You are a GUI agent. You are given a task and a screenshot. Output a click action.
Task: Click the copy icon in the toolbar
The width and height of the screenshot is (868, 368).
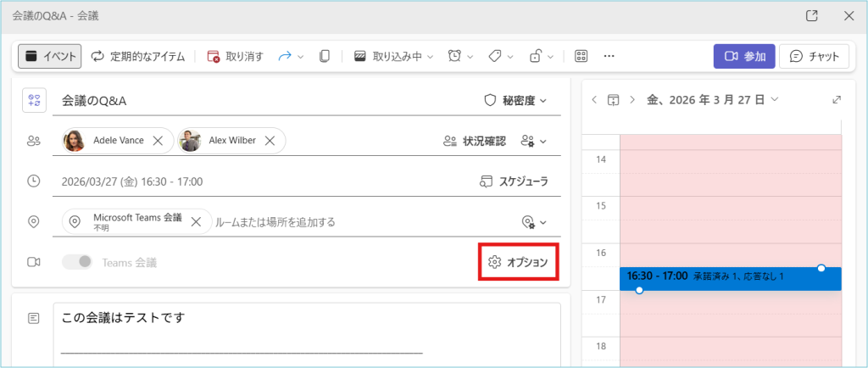click(324, 57)
